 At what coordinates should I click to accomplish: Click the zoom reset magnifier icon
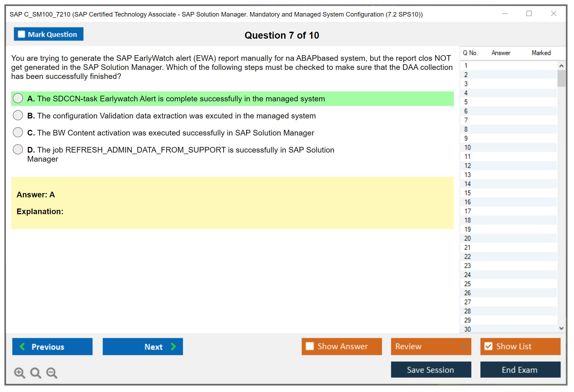pos(36,373)
